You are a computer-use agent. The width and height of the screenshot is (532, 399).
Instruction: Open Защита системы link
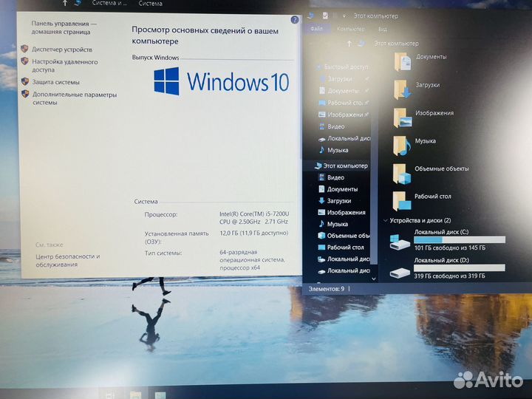(55, 82)
